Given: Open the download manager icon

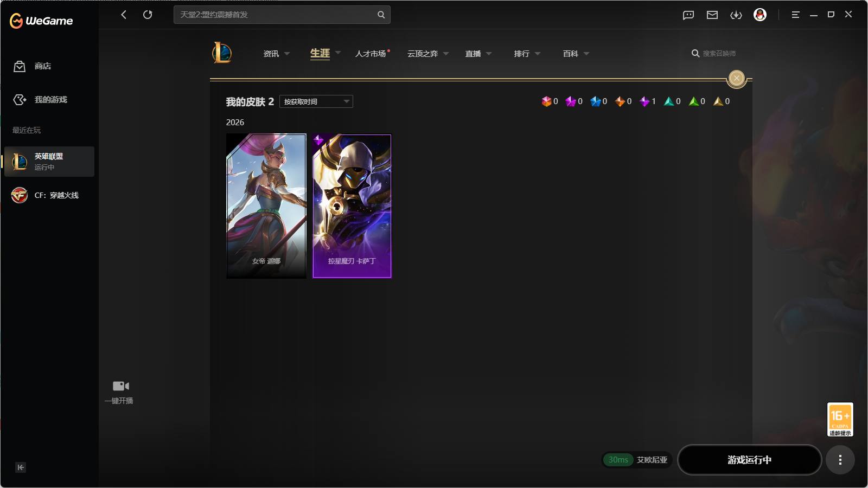Looking at the screenshot, I should (x=736, y=15).
